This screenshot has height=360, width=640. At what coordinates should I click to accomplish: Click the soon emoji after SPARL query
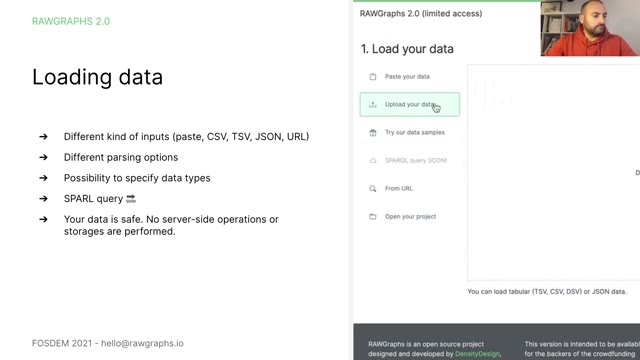coord(131,199)
